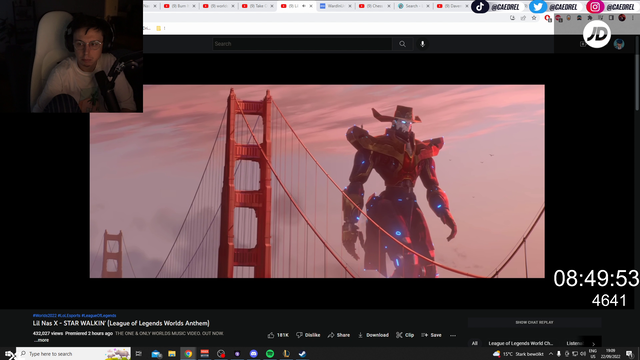
Task: Open Chrome extensions puzzle icon
Action: [x=590, y=18]
